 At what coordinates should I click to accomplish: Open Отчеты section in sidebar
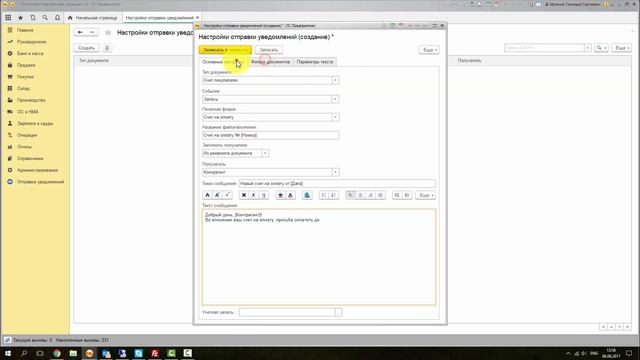[x=24, y=147]
